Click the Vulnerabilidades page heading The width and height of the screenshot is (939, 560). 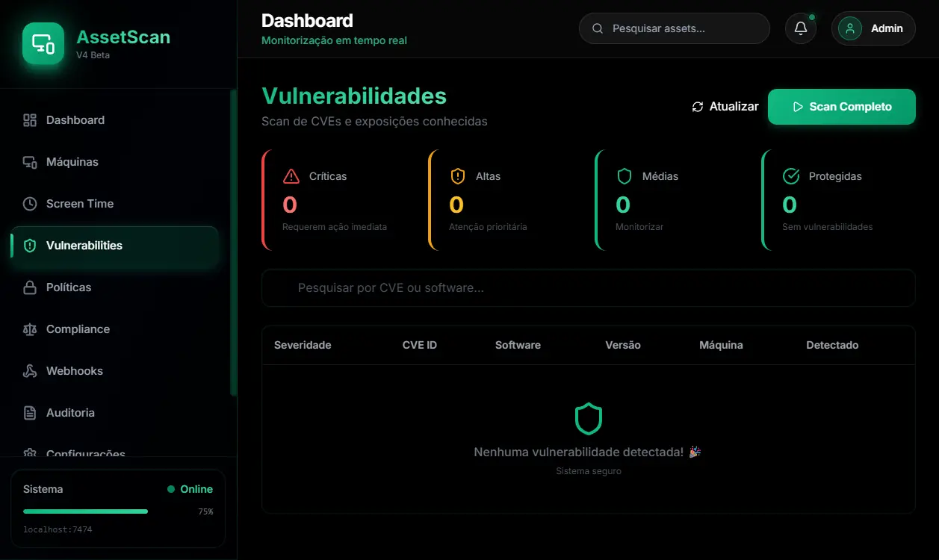click(x=354, y=96)
